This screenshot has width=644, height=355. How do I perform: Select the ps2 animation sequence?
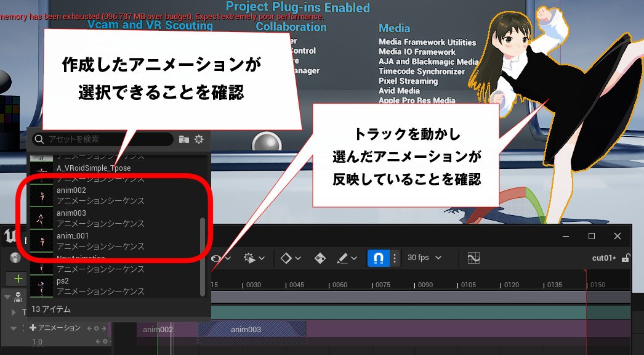(115, 286)
